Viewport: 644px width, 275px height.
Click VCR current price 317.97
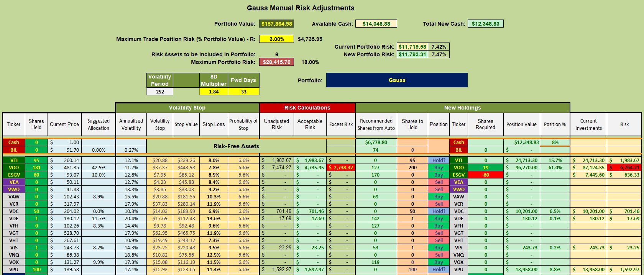coord(64,204)
